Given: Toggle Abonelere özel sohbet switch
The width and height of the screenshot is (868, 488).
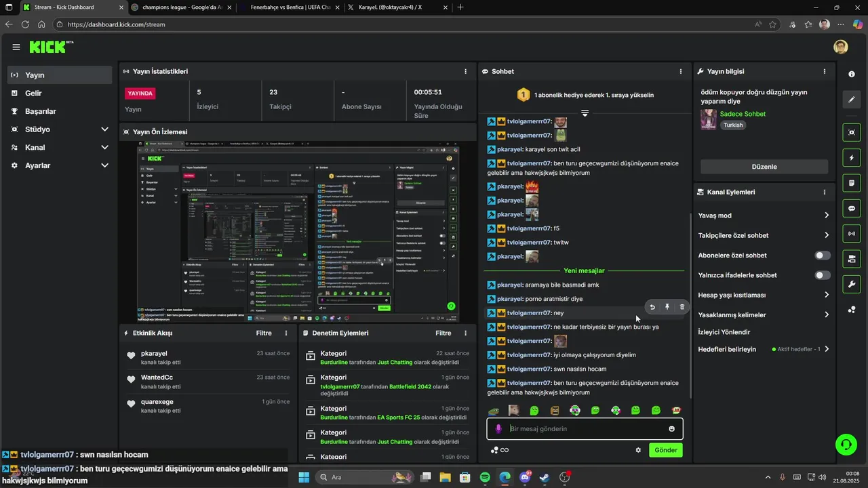Looking at the screenshot, I should pos(823,256).
